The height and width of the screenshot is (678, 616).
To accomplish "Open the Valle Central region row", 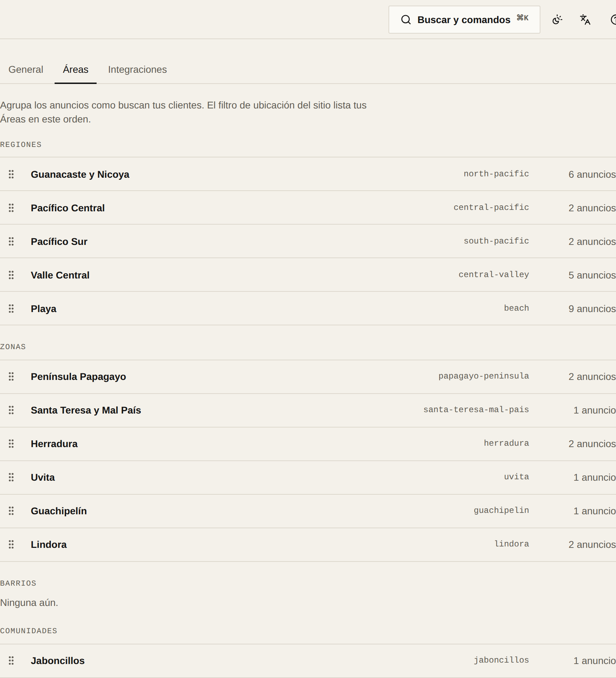I will [x=308, y=275].
